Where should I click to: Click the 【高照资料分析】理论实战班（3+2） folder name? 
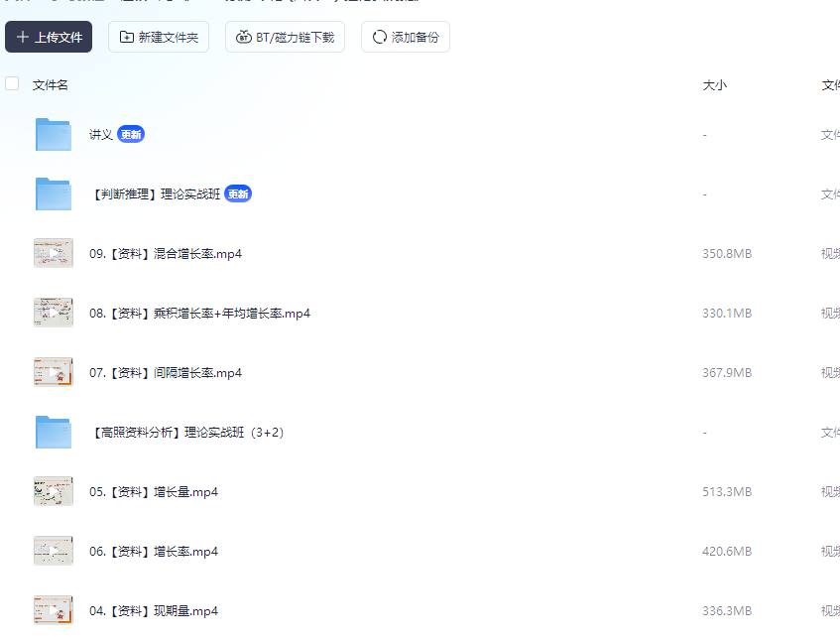pyautogui.click(x=188, y=432)
